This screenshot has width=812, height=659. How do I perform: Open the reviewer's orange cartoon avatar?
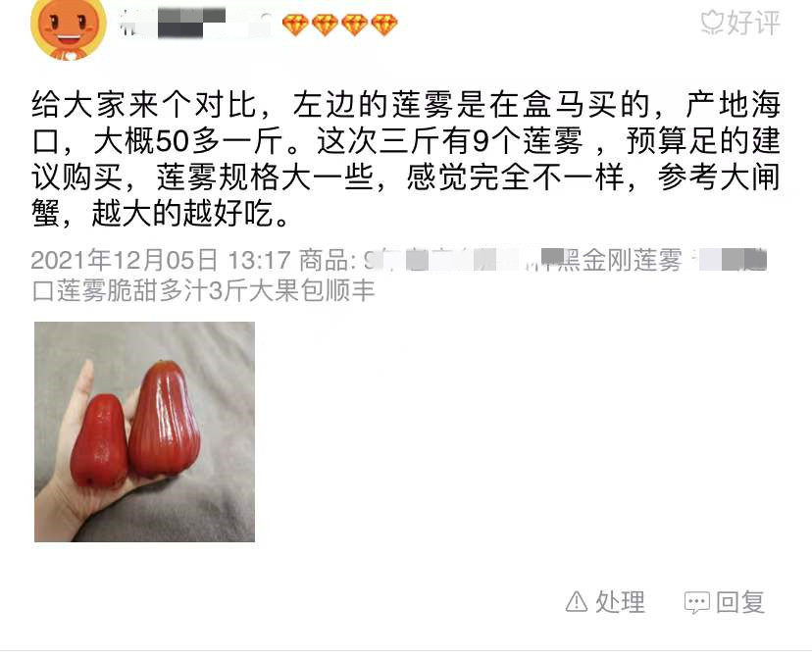69,28
